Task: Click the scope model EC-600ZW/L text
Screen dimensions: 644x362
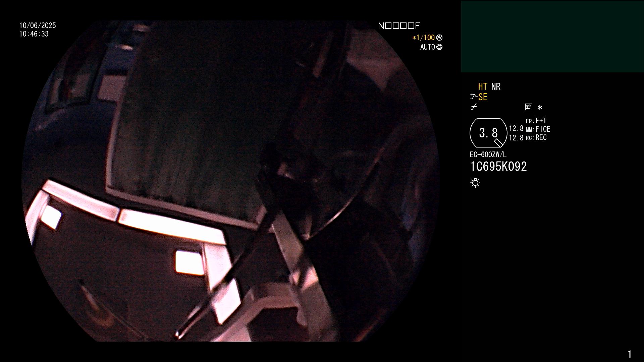Action: 488,155
